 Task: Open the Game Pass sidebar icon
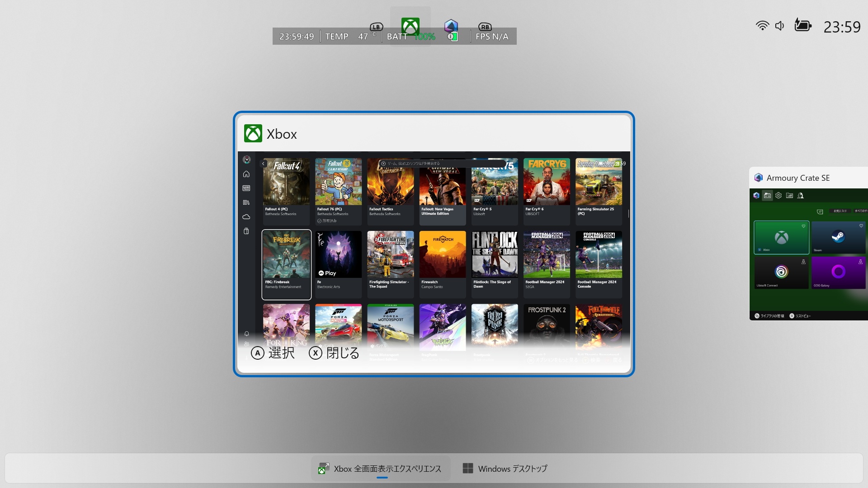[246, 188]
